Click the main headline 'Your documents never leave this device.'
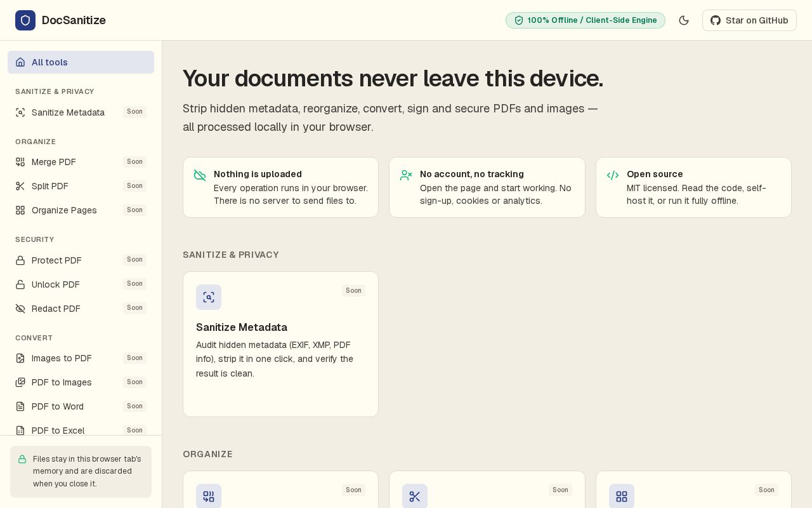 pyautogui.click(x=393, y=79)
